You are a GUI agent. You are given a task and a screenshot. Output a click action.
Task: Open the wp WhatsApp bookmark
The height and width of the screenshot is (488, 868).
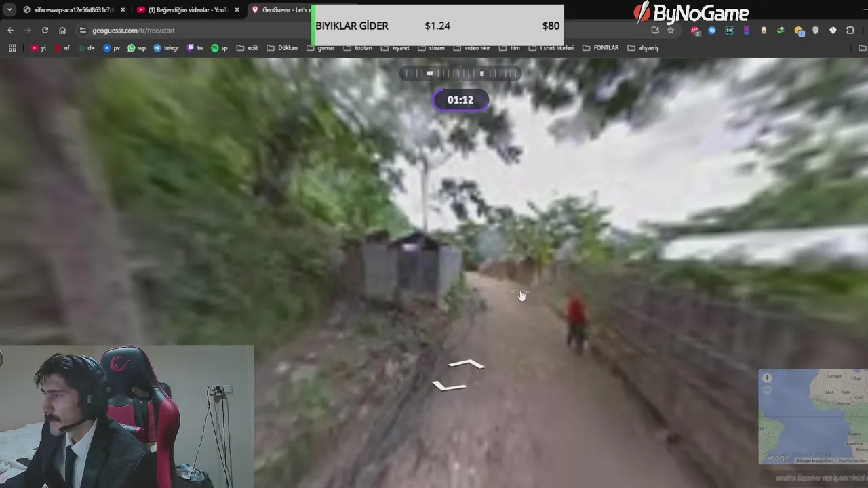click(x=136, y=48)
